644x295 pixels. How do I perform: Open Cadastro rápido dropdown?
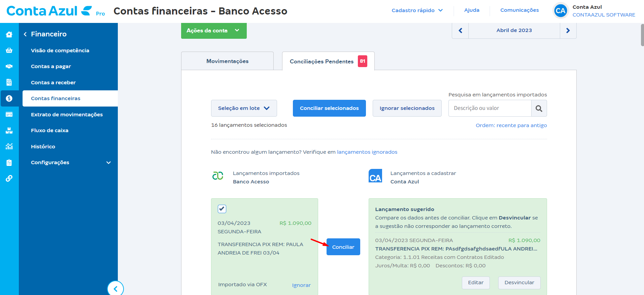417,10
